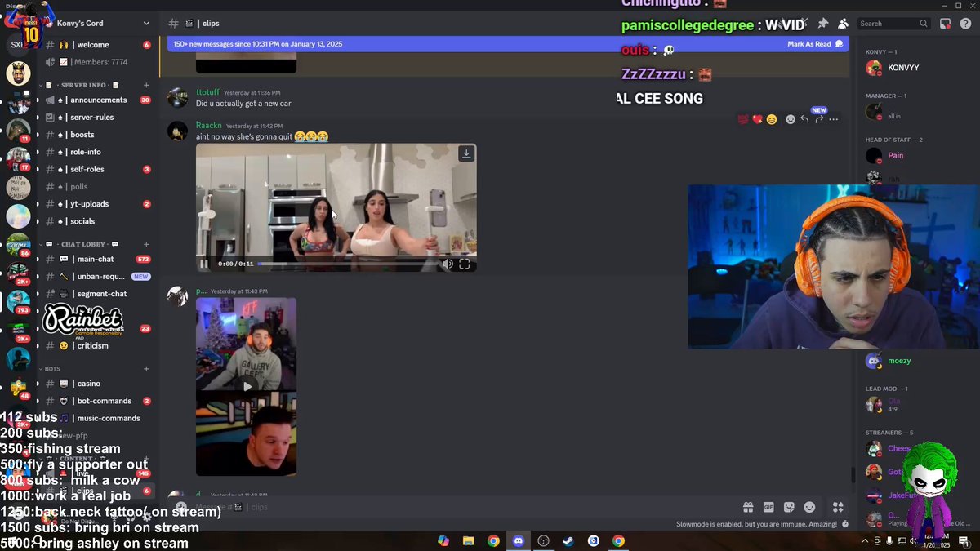
Task: Open the help question-mark icon
Action: click(x=964, y=24)
